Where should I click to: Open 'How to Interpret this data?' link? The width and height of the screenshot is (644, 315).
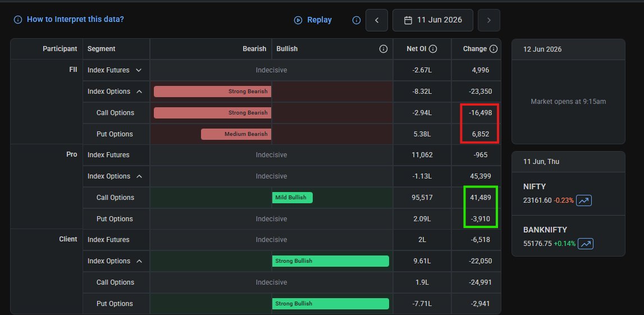point(75,19)
